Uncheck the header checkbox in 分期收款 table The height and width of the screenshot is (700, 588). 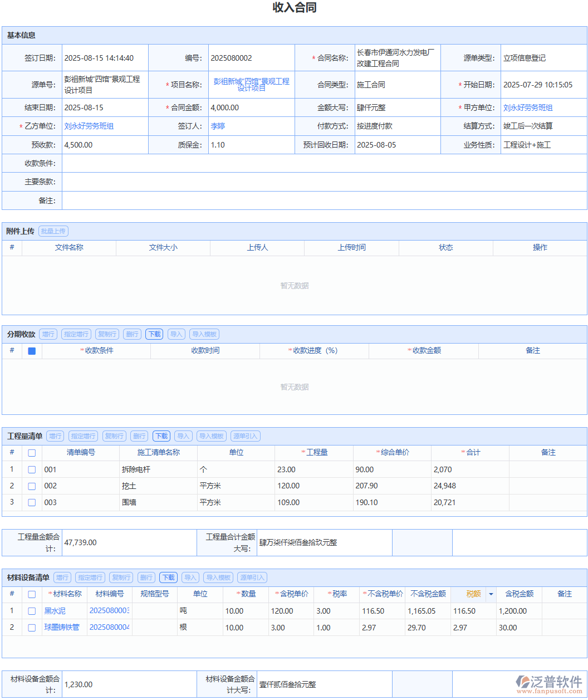point(32,351)
